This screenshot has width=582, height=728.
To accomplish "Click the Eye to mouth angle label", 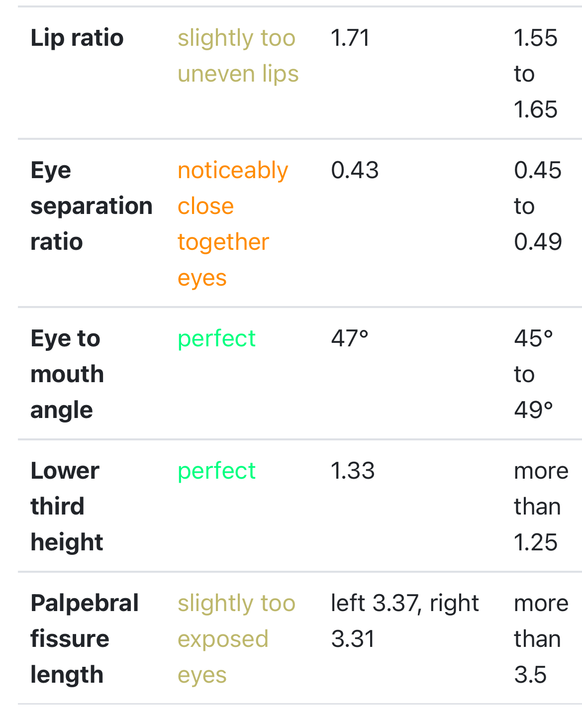I will coord(67,374).
